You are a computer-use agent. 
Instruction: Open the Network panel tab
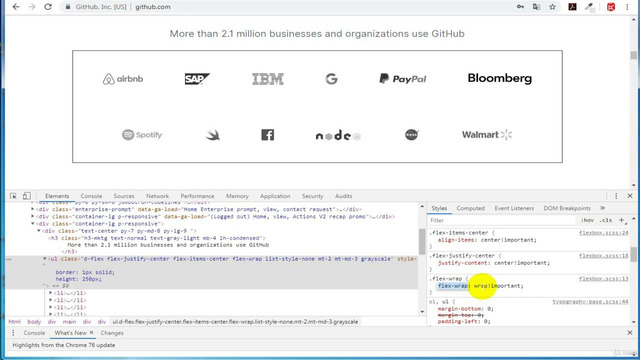pos(158,196)
